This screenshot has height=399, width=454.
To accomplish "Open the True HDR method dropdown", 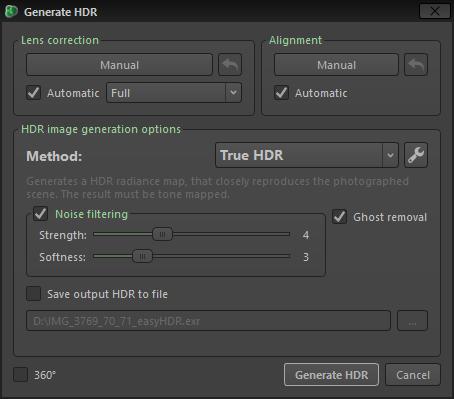I will [x=307, y=155].
